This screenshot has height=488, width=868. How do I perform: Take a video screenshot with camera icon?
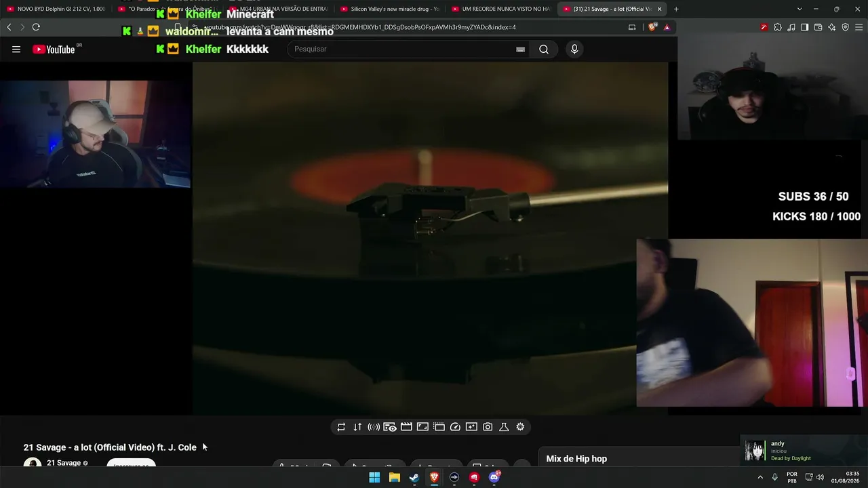point(488,427)
